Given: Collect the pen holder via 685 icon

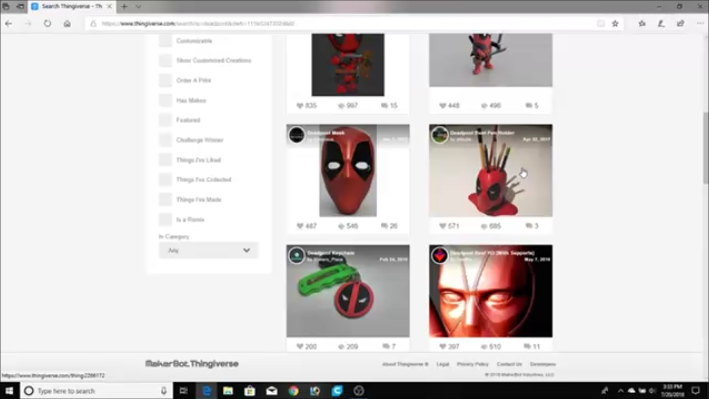Looking at the screenshot, I should [484, 226].
